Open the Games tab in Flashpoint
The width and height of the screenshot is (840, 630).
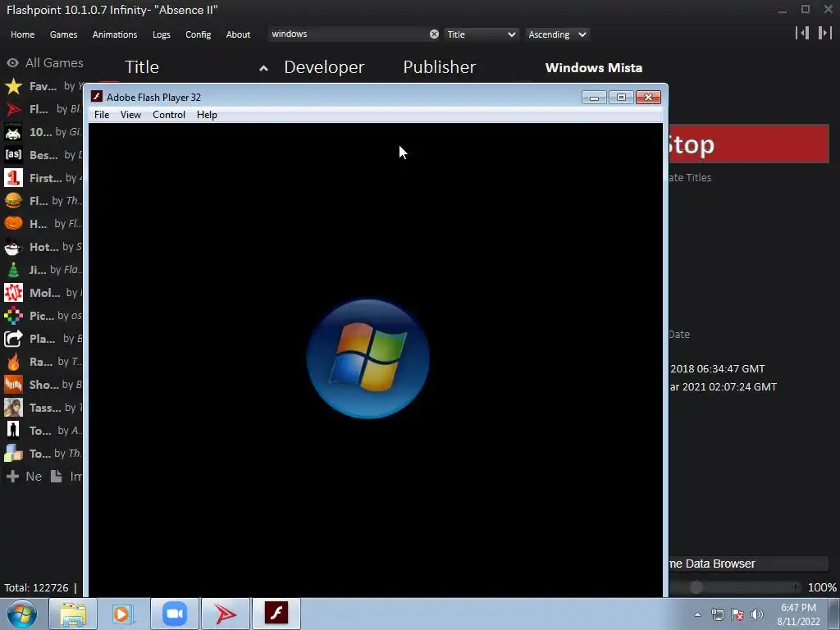pos(63,34)
